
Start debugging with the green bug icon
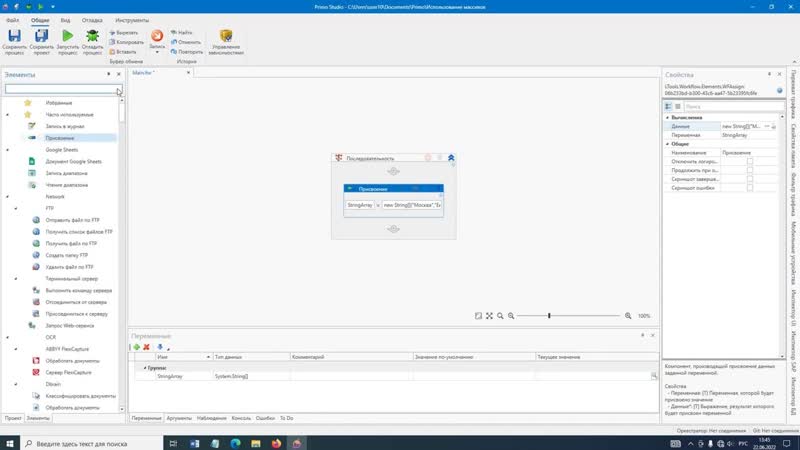click(x=92, y=36)
